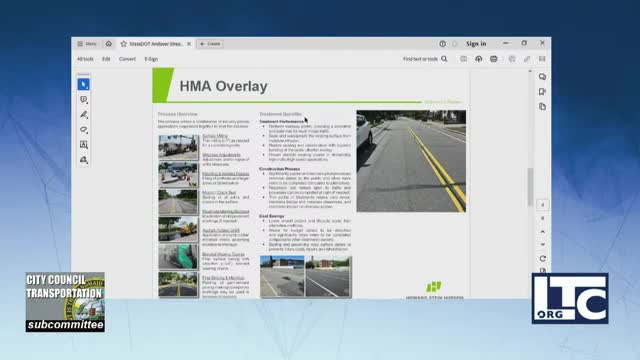The image size is (640, 360).
Task: Click the top milling machine photo thumbnail
Action: 178,147
